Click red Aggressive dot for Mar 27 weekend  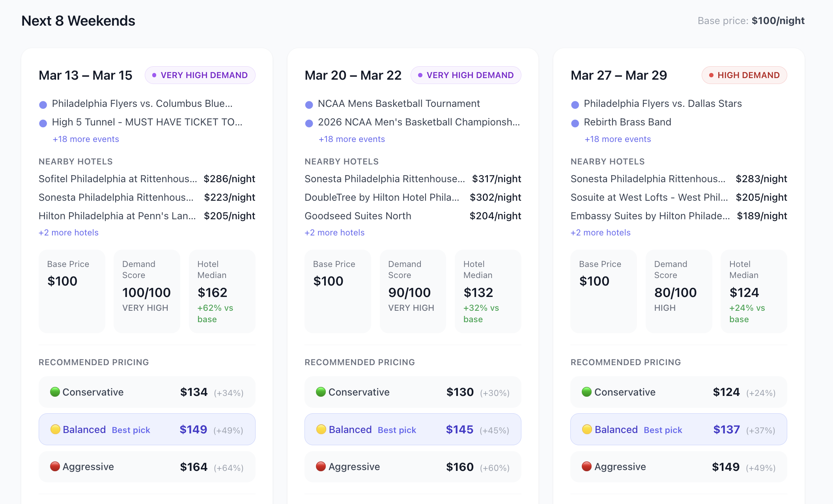pos(586,467)
